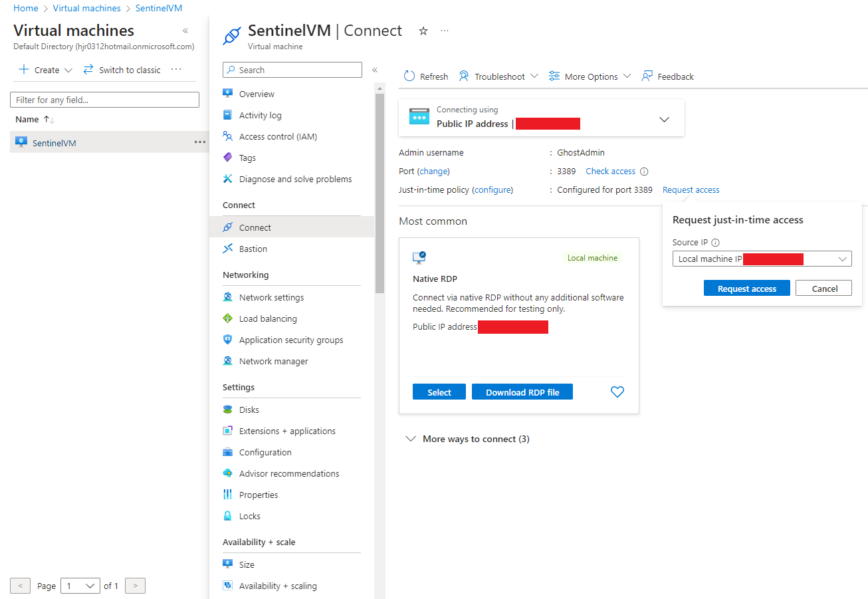Open the page number dropdown
Screen dimensions: 868x599
point(80,586)
